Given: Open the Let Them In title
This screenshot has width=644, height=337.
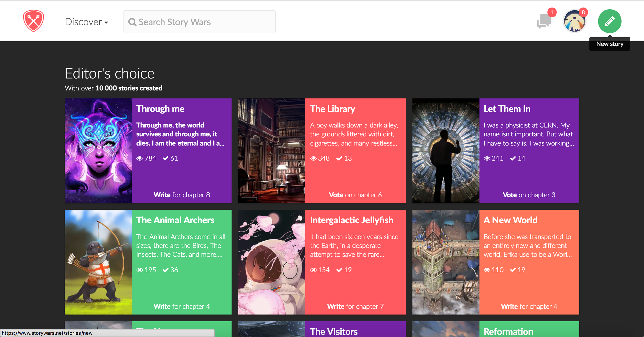Looking at the screenshot, I should click(x=507, y=109).
